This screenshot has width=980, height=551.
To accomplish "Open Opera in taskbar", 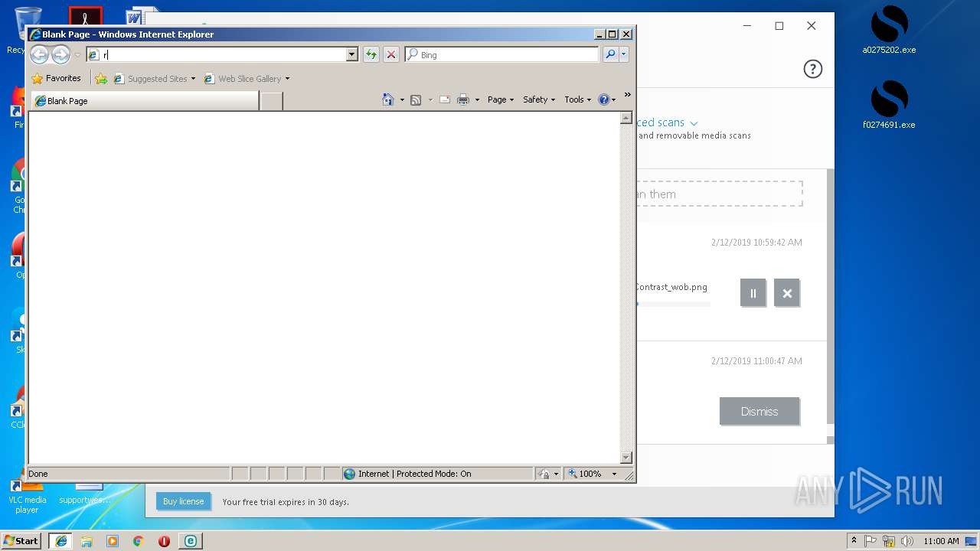I will (x=164, y=541).
